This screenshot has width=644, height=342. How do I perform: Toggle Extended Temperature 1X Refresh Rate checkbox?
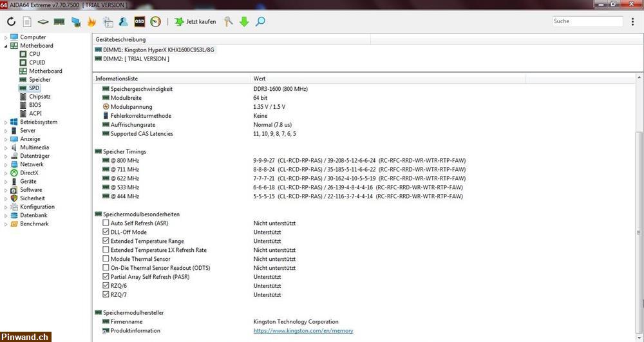pos(106,250)
